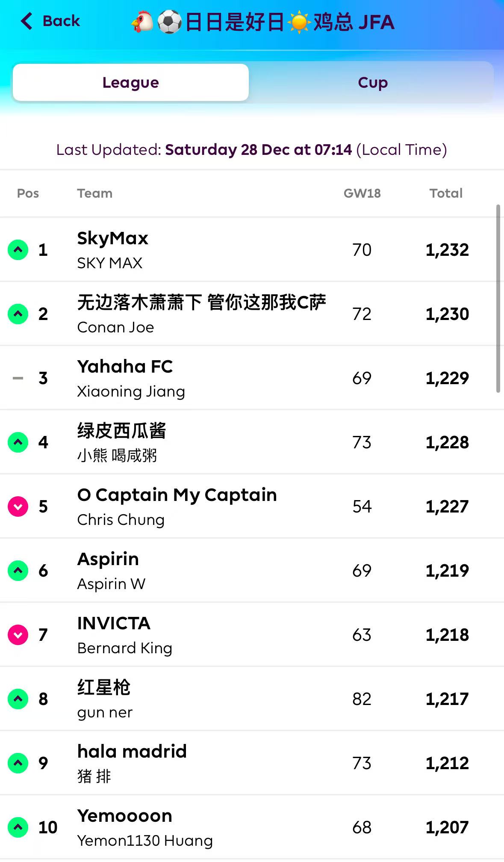Go back using the Back label
504x862 pixels.
coord(61,21)
